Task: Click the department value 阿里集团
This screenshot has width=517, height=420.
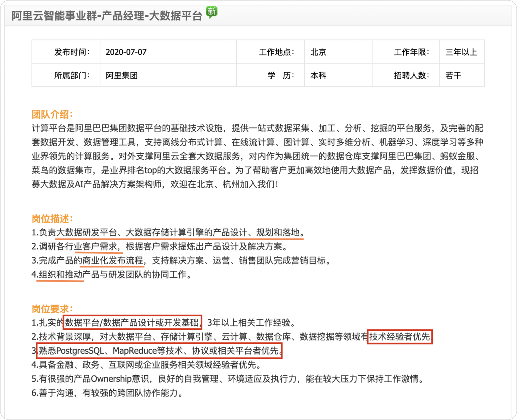Action: point(122,76)
